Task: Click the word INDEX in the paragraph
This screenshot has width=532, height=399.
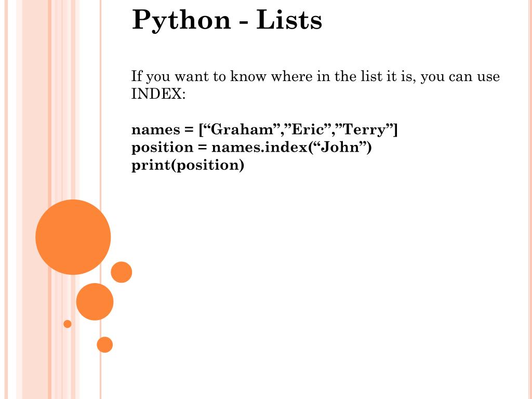Action: 156,94
